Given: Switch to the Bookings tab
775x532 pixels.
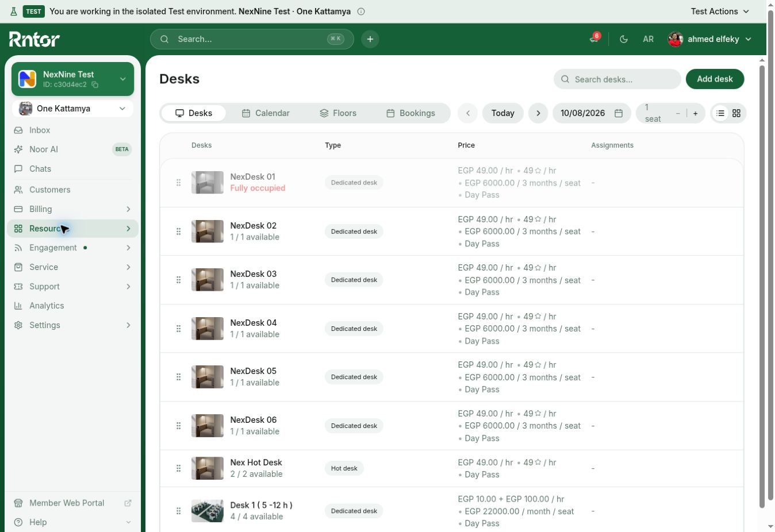Looking at the screenshot, I should pos(410,113).
